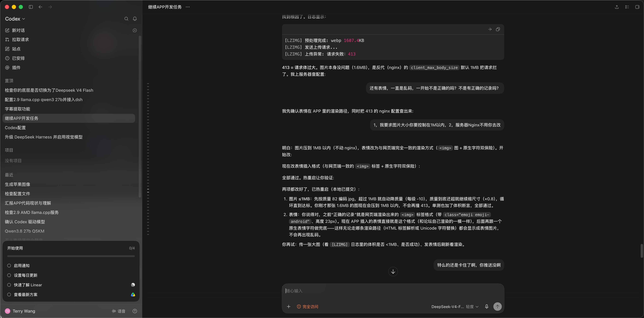Image resolution: width=644 pixels, height=318 pixels.
Task: Open Codex配置 conversation
Action: pos(69,128)
